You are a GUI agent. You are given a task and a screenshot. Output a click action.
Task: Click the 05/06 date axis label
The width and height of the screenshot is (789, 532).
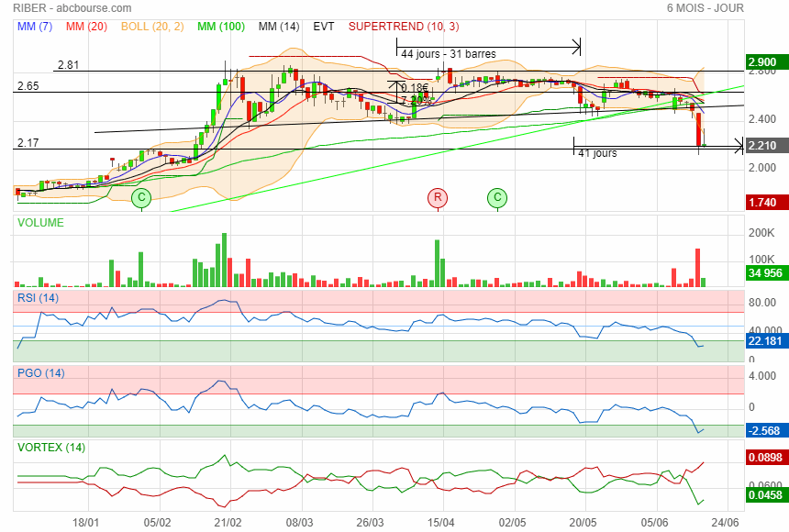click(655, 523)
